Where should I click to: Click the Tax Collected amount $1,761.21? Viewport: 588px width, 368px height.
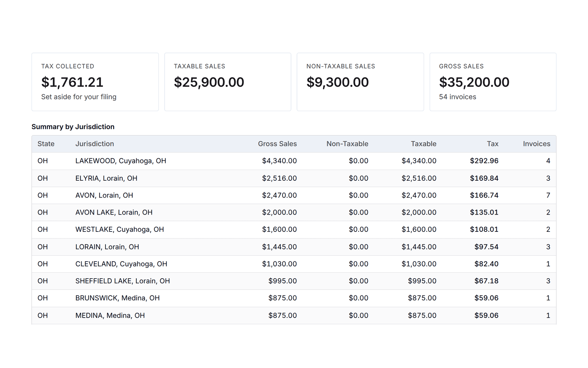(72, 82)
